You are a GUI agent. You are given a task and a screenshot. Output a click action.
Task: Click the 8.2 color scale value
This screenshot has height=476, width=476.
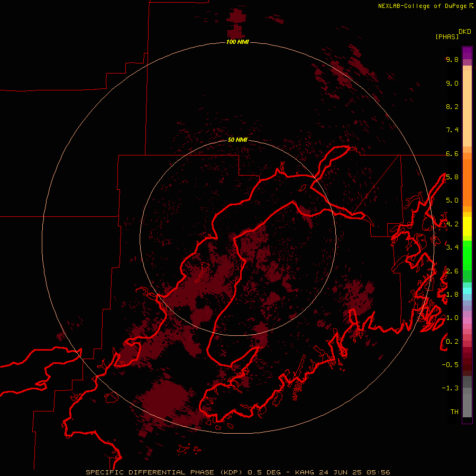tap(452, 106)
